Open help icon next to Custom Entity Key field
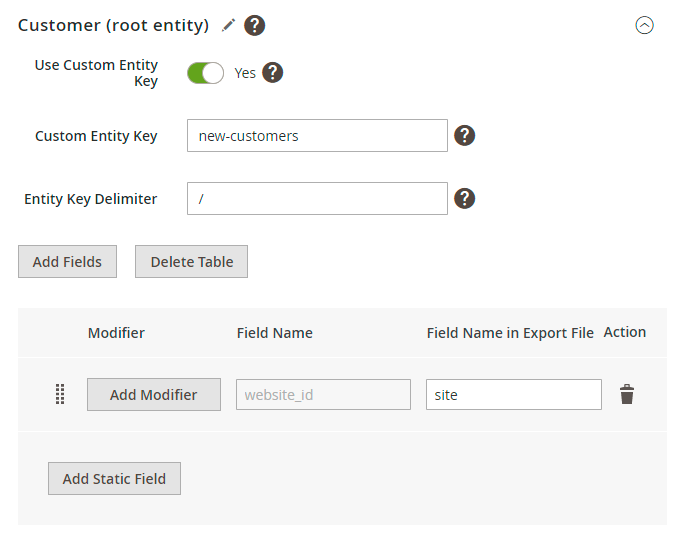This screenshot has height=539, width=685. tap(464, 136)
